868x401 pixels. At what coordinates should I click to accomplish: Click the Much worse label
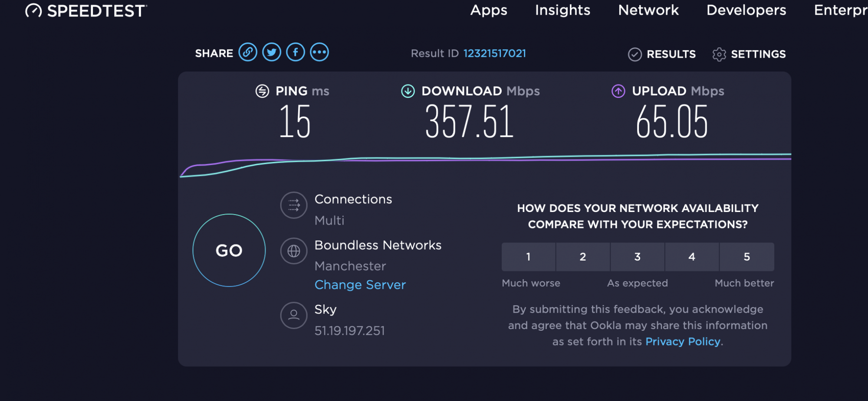(531, 283)
